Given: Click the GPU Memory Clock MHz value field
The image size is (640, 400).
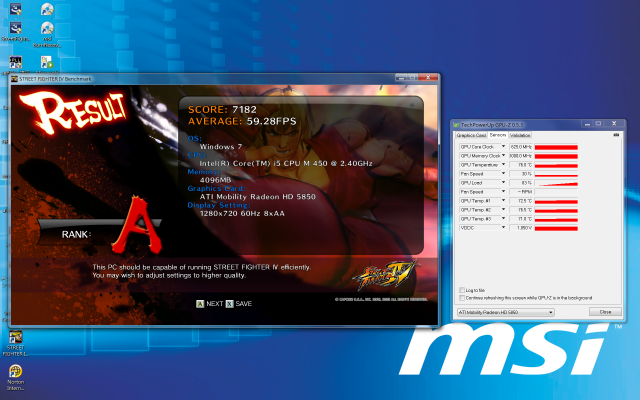Looking at the screenshot, I should pos(521,156).
